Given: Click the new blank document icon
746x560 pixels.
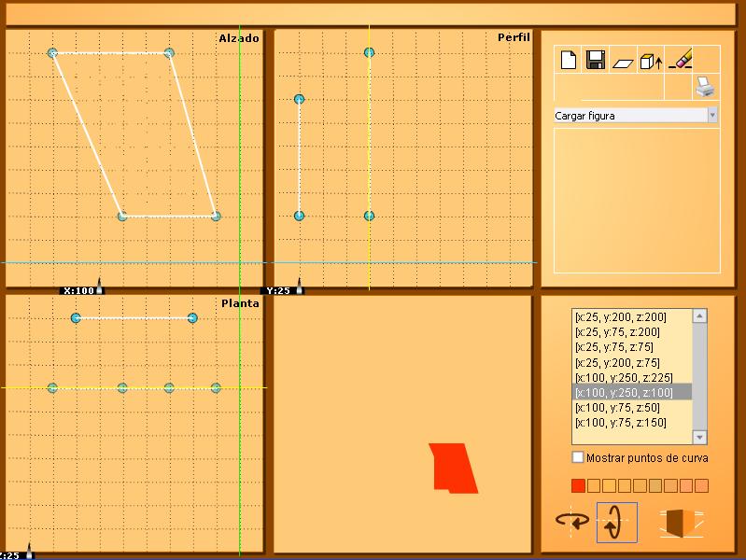Looking at the screenshot, I should coord(569,61).
